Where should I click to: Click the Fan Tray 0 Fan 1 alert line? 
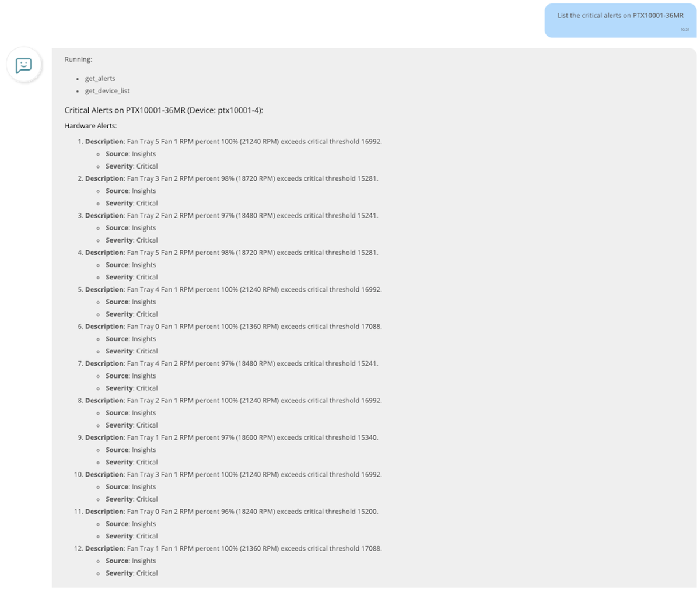pyautogui.click(x=233, y=327)
